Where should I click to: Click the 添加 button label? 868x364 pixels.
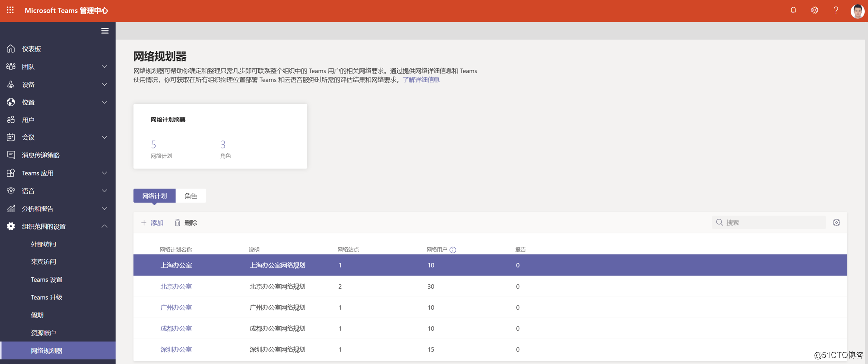point(157,223)
